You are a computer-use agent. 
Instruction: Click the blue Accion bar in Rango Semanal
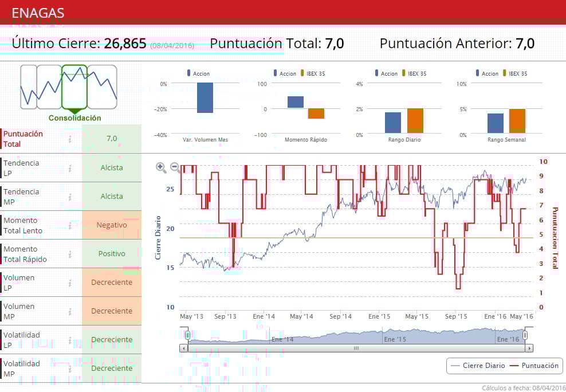[x=495, y=123]
